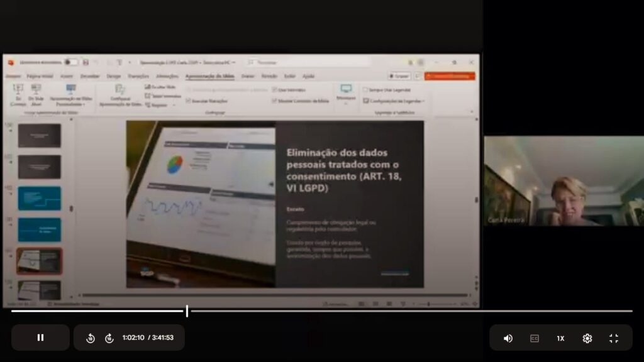Open the Revisão ribbon tab
Screen dimensions: 644x362
click(x=269, y=76)
